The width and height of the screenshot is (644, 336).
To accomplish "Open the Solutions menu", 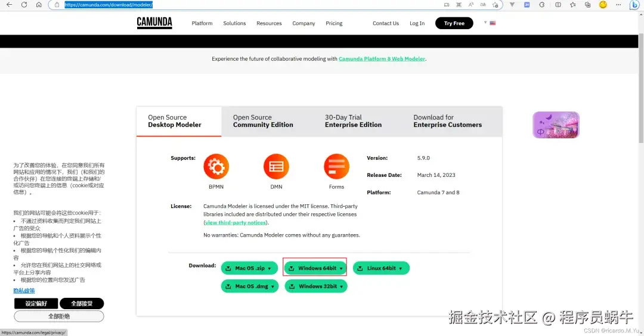I will coord(234,23).
